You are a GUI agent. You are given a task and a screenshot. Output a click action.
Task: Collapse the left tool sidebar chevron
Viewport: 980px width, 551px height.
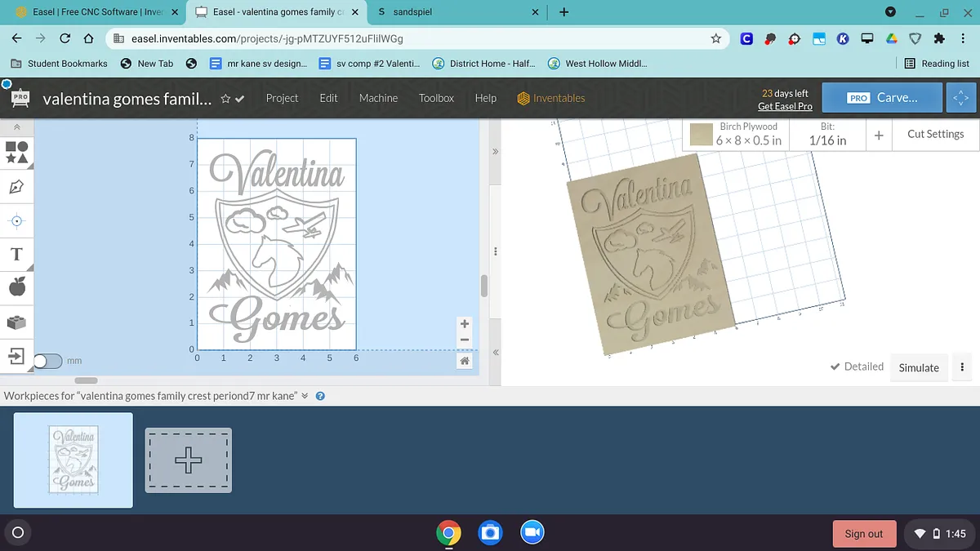[16, 127]
